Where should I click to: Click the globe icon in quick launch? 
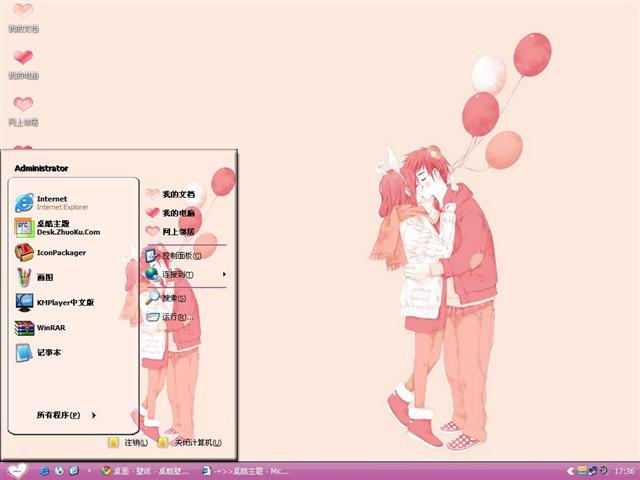[x=59, y=471]
